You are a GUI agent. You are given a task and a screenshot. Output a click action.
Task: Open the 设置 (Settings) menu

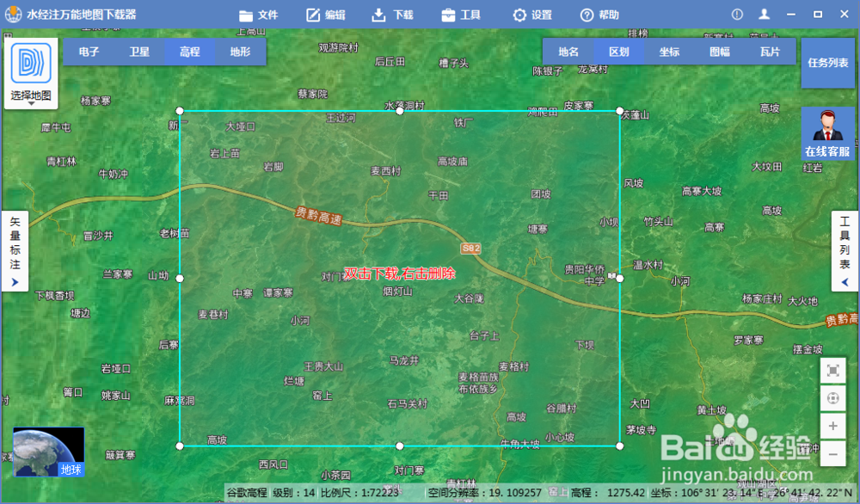532,15
